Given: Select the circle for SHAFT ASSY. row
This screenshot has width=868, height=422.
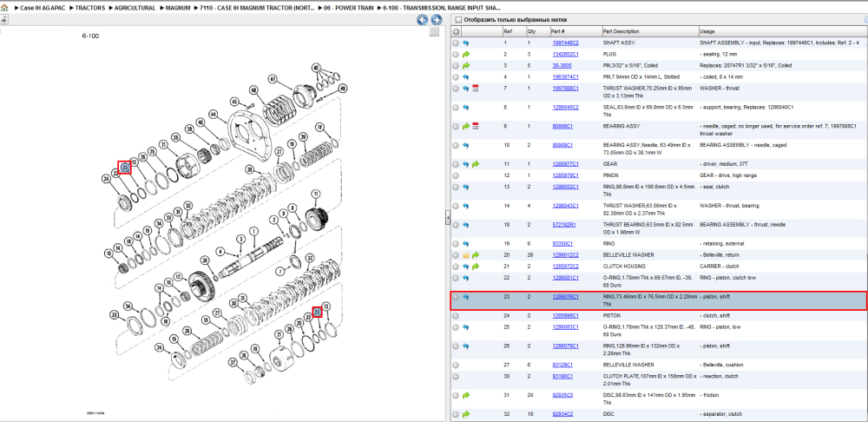Looking at the screenshot, I should tap(456, 43).
